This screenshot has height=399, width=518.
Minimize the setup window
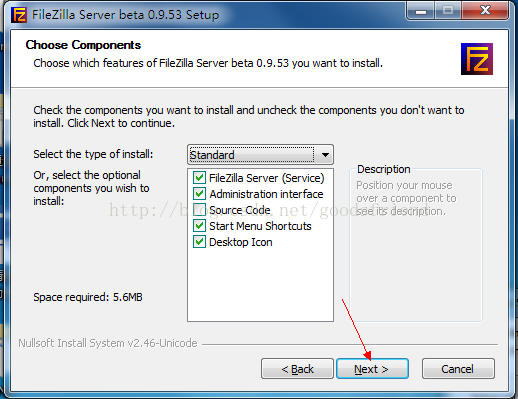(421, 11)
